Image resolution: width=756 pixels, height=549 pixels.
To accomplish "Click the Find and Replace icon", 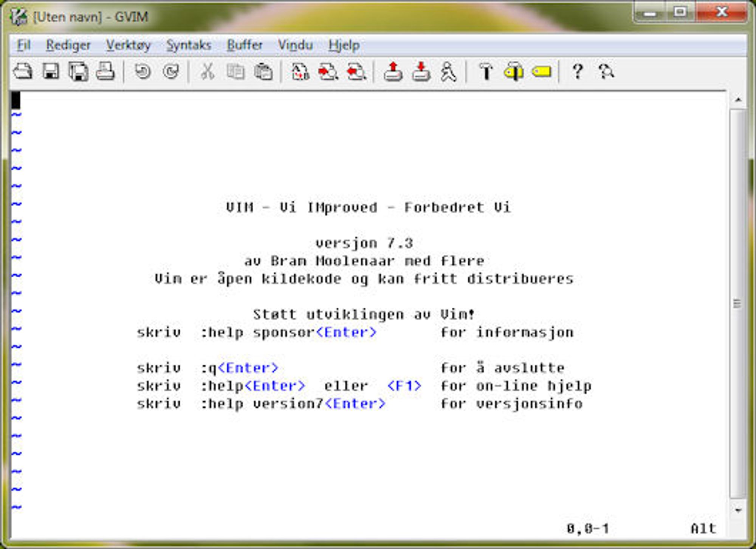I will (301, 71).
